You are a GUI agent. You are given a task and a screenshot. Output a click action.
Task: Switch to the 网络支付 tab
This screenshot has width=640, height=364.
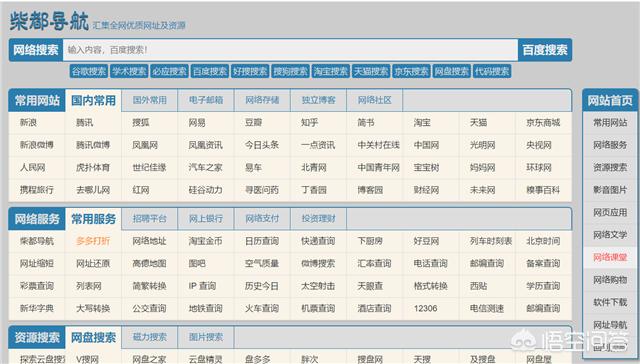(x=262, y=219)
